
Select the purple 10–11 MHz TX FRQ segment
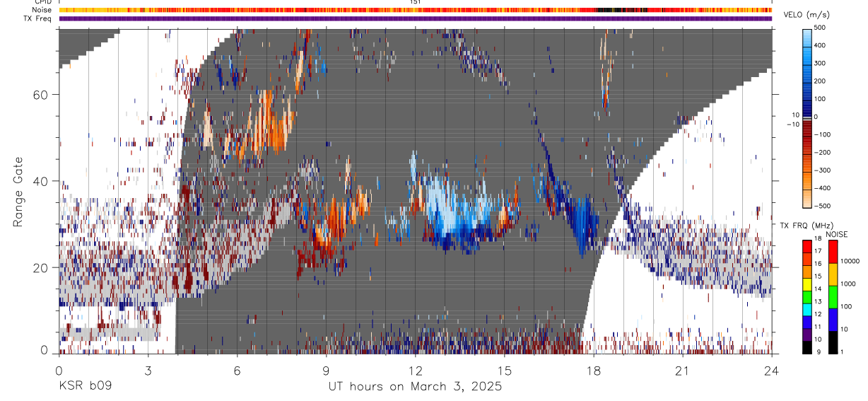[807, 334]
